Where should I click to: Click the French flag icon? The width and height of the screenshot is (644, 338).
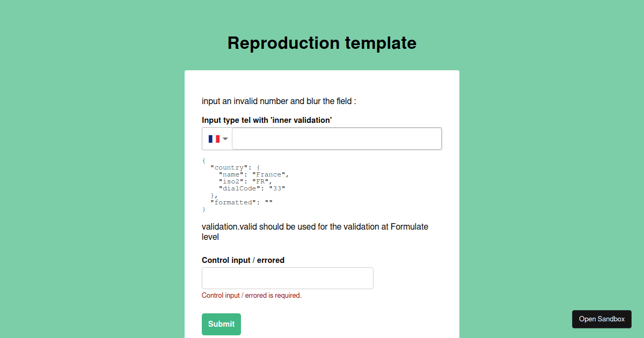pyautogui.click(x=214, y=139)
